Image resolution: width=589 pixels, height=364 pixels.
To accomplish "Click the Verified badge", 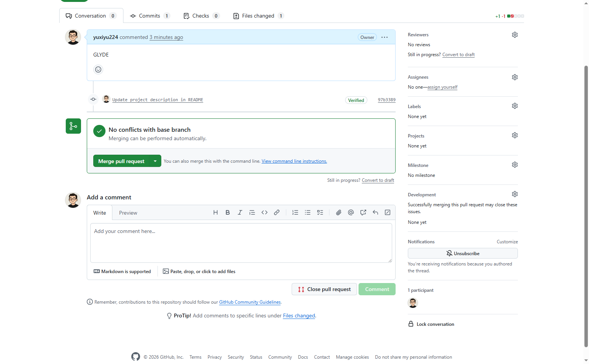I will (x=356, y=100).
